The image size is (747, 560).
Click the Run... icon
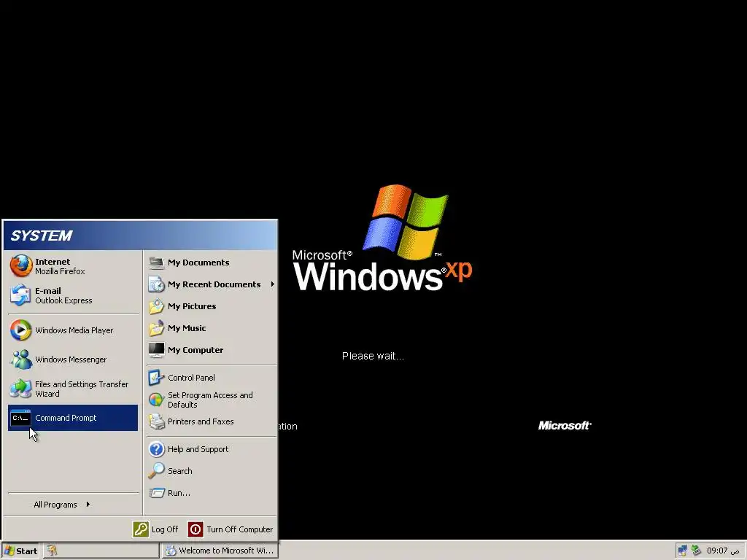tap(156, 493)
